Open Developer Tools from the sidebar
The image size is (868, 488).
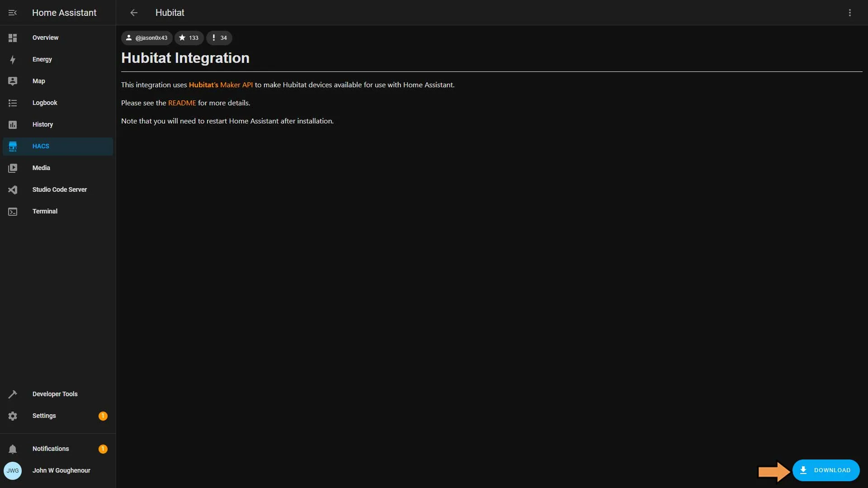click(x=58, y=394)
